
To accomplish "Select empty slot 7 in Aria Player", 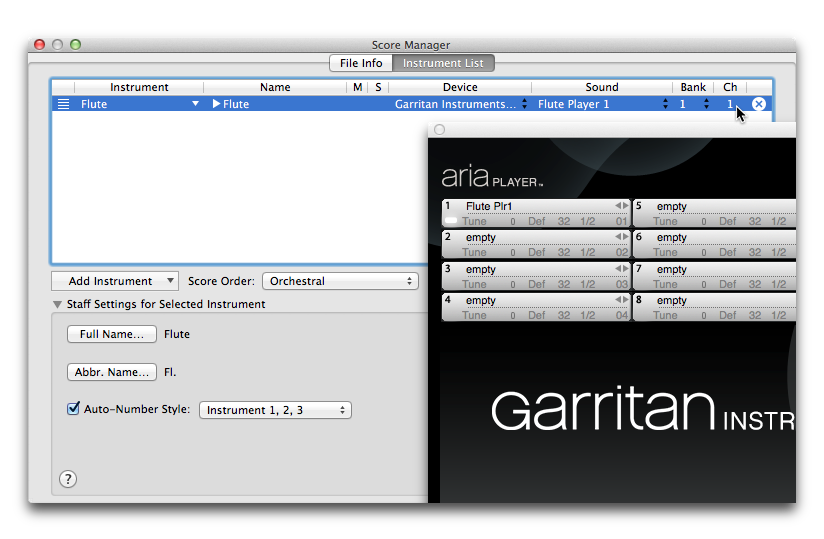I will pos(672,270).
